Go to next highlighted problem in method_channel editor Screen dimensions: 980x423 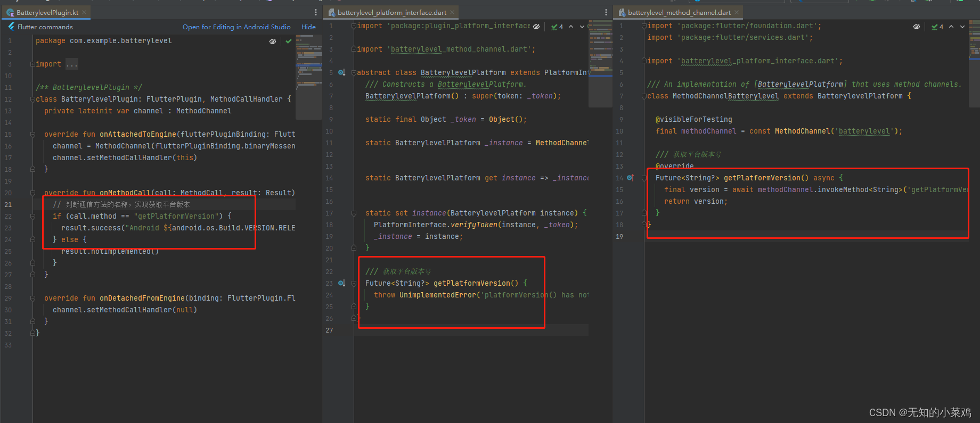coord(962,27)
